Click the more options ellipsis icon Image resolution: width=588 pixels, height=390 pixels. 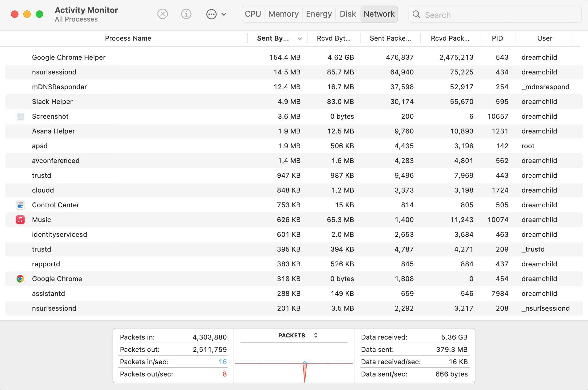click(211, 14)
